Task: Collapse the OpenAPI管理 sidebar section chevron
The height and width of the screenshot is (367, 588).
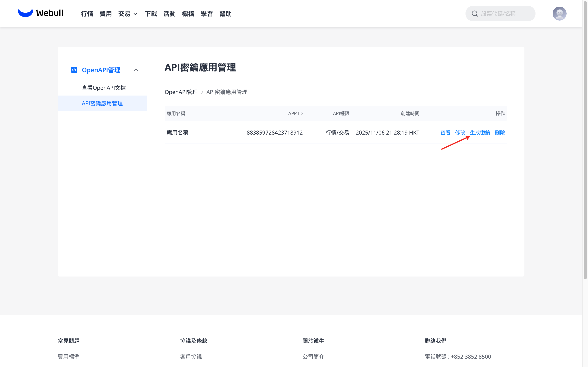Action: pos(136,70)
